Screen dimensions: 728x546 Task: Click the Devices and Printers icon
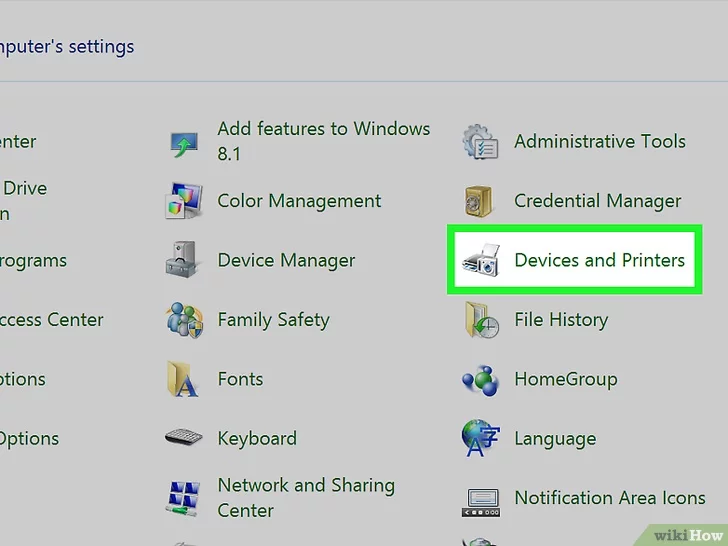(x=480, y=262)
